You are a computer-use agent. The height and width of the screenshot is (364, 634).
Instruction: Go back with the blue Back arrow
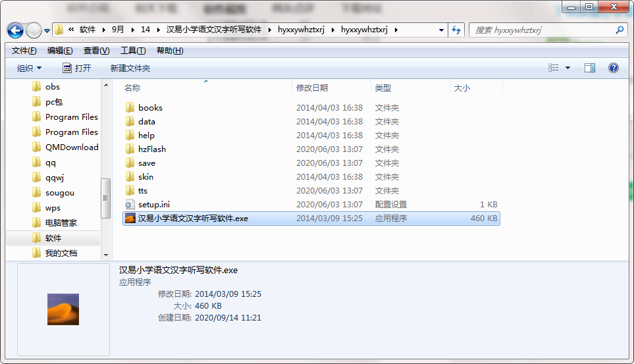15,30
